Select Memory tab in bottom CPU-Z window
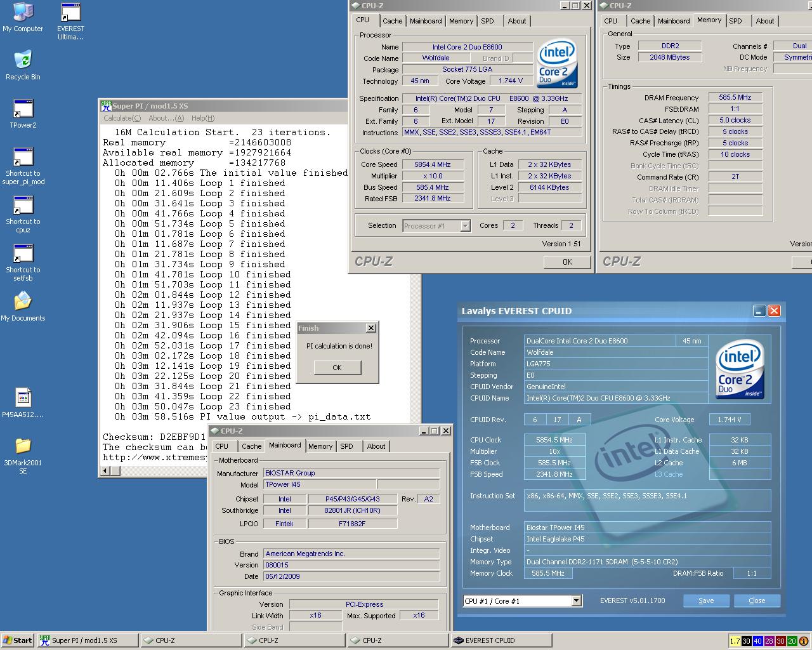Image resolution: width=812 pixels, height=650 pixels. point(320,446)
